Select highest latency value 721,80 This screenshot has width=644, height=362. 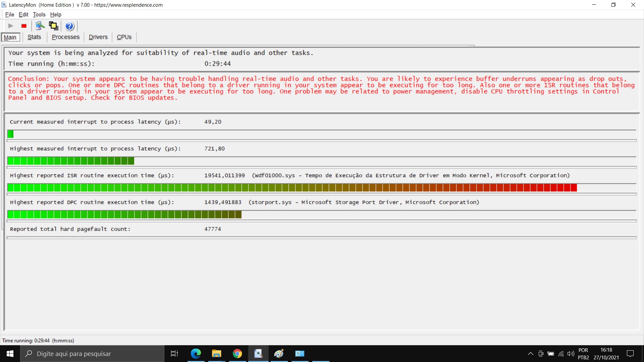point(215,149)
